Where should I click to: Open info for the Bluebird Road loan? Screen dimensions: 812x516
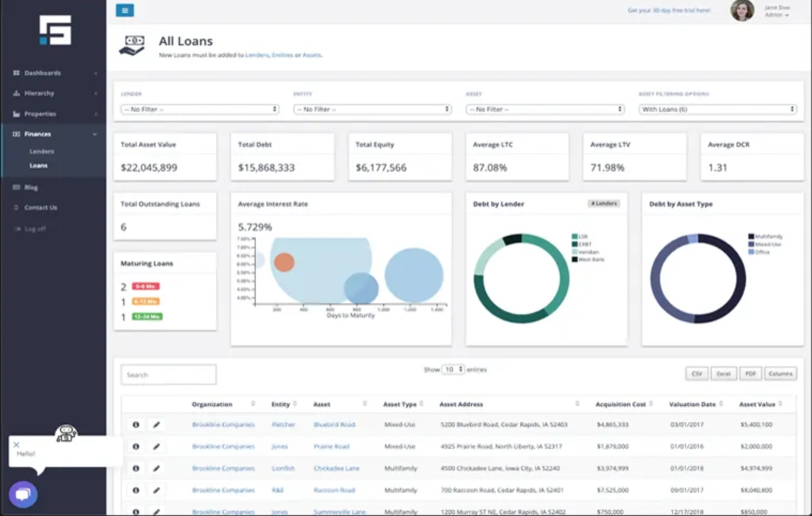tap(136, 425)
